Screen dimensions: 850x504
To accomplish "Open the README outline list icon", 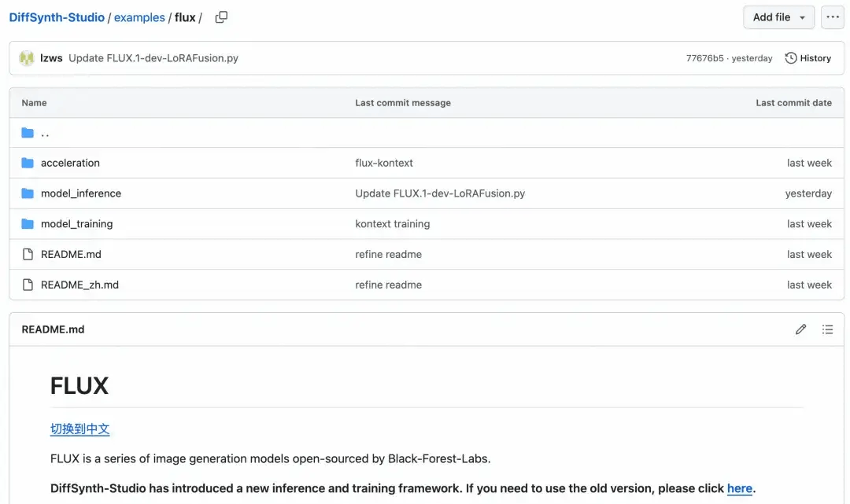I will click(x=827, y=329).
